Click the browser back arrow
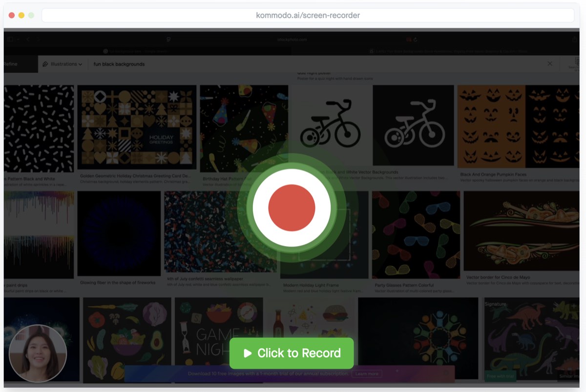This screenshot has height=392, width=586. (x=28, y=39)
